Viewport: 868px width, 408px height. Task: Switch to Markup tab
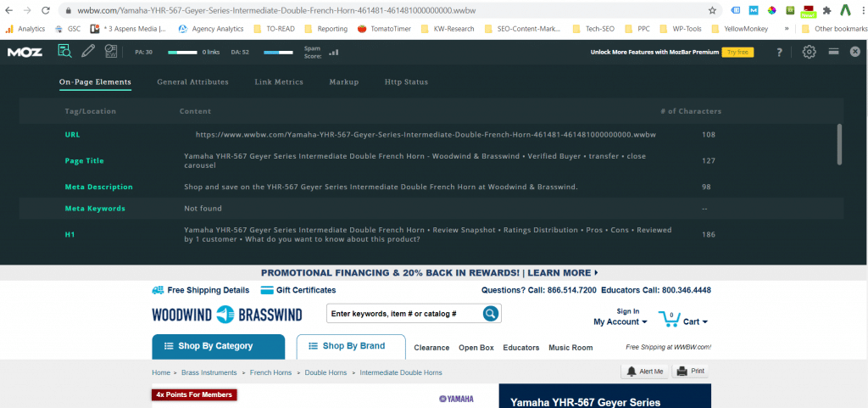click(x=344, y=82)
